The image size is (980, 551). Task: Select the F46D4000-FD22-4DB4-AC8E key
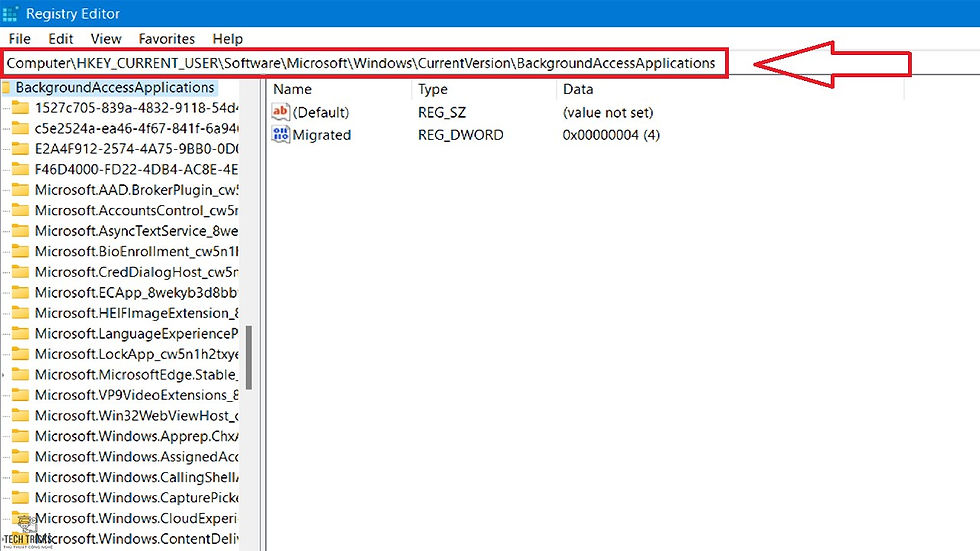coord(136,169)
